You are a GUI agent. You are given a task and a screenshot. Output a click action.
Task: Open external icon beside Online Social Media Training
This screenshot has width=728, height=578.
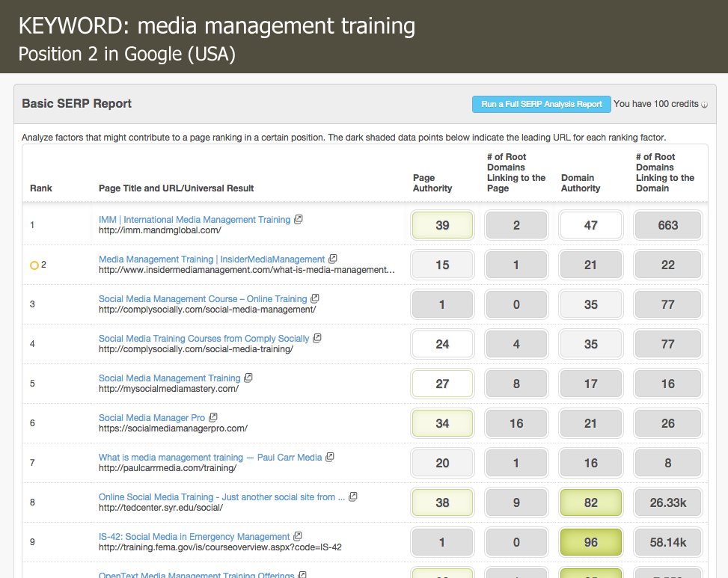353,496
